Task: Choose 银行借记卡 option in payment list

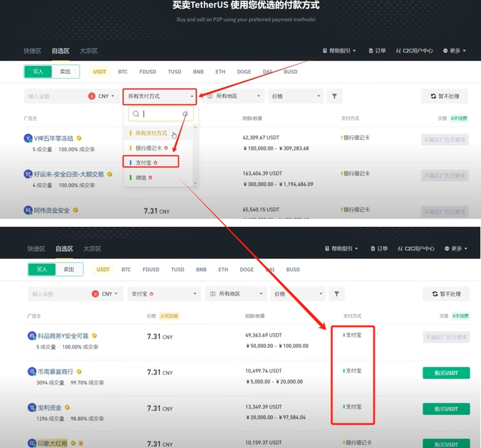Action: [158, 148]
